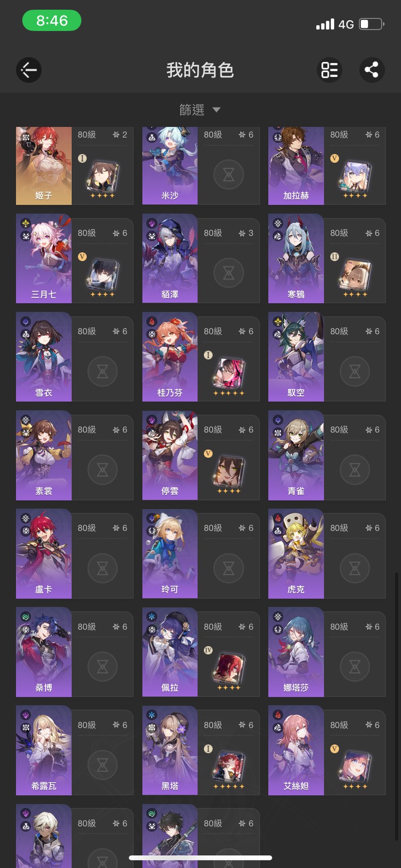Select empty light cone slot for 雪衣
The width and height of the screenshot is (401, 868).
click(x=103, y=371)
